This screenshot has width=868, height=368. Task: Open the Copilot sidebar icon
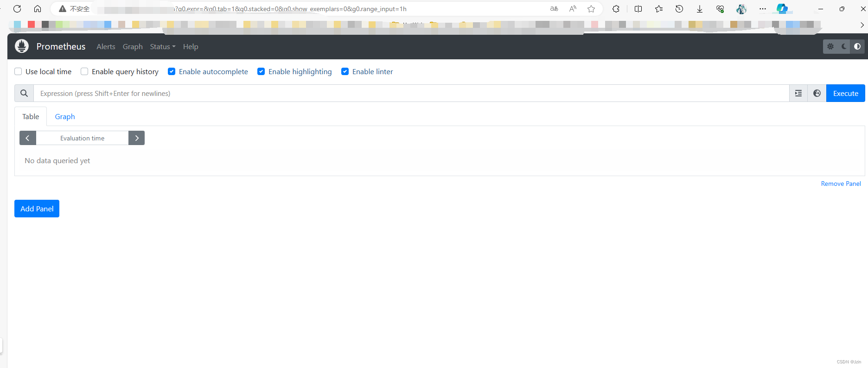point(782,9)
